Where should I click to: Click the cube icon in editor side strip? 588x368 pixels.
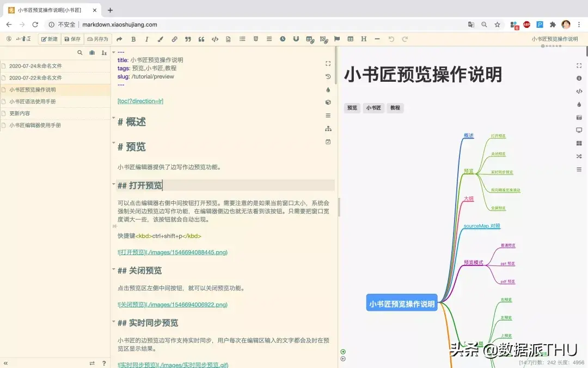328,102
